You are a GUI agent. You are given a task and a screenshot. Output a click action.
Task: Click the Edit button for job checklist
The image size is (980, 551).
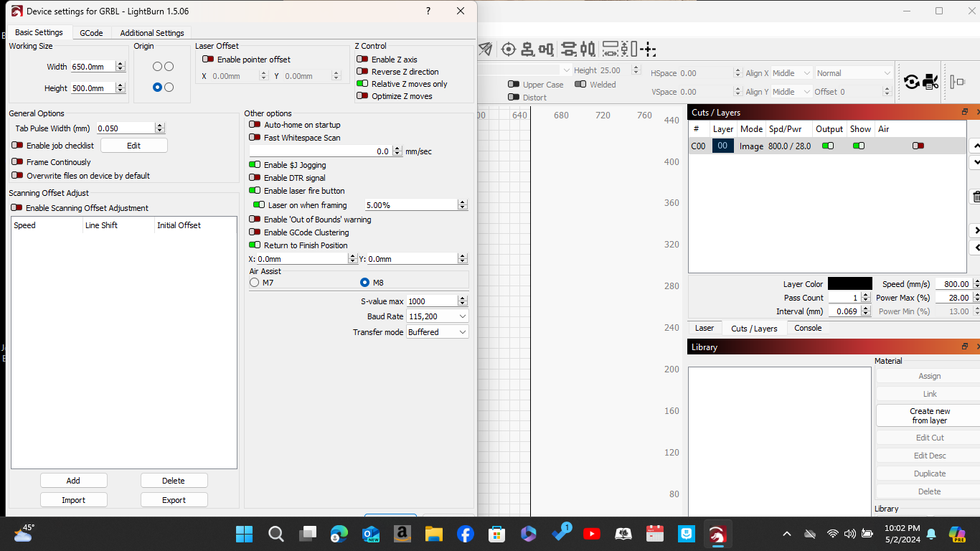(x=134, y=146)
